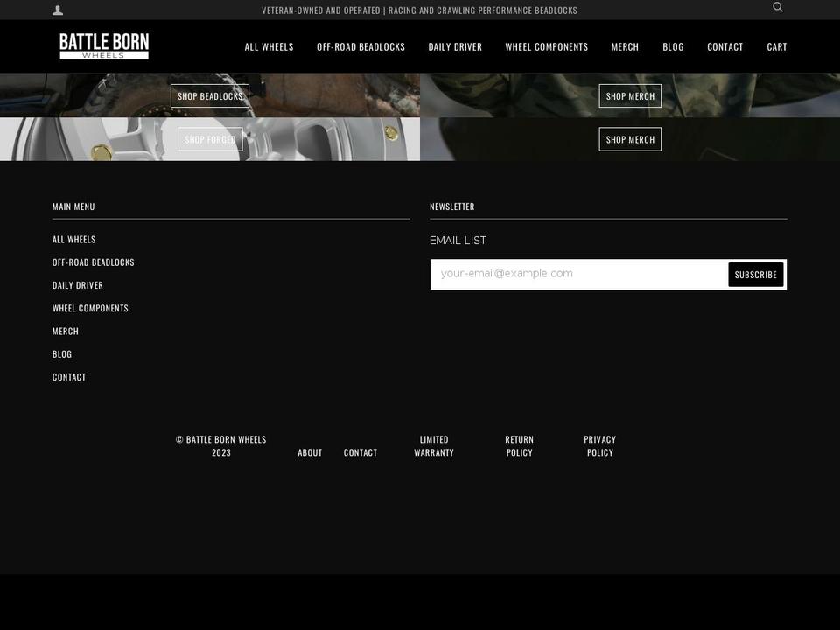View the Cart in top navigation

777,47
